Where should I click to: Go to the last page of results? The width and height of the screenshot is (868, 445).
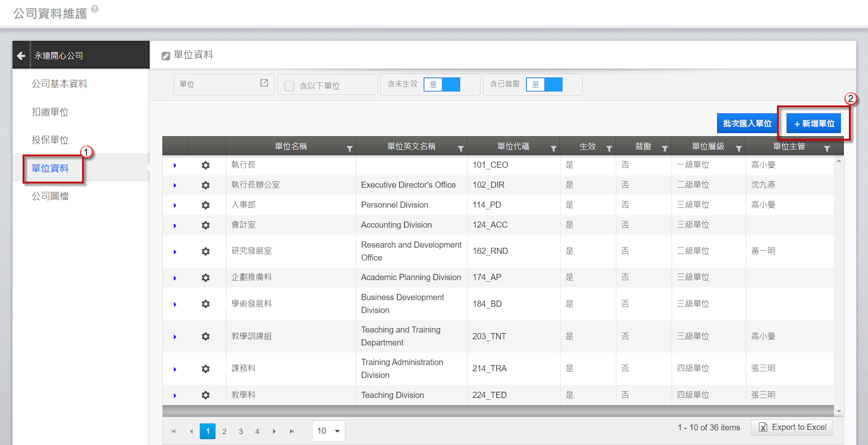[x=292, y=431]
